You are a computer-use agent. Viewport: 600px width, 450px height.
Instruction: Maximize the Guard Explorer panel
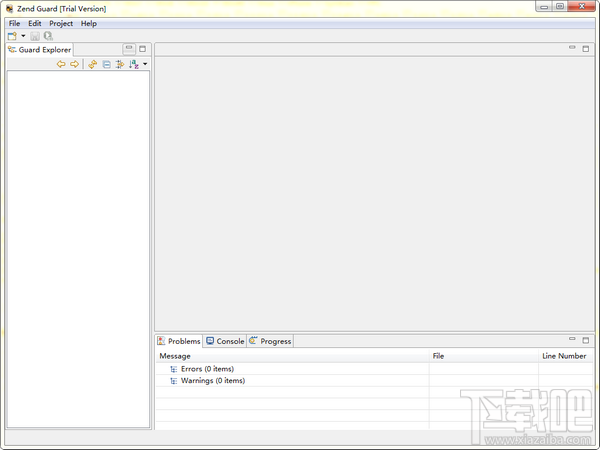tap(142, 49)
